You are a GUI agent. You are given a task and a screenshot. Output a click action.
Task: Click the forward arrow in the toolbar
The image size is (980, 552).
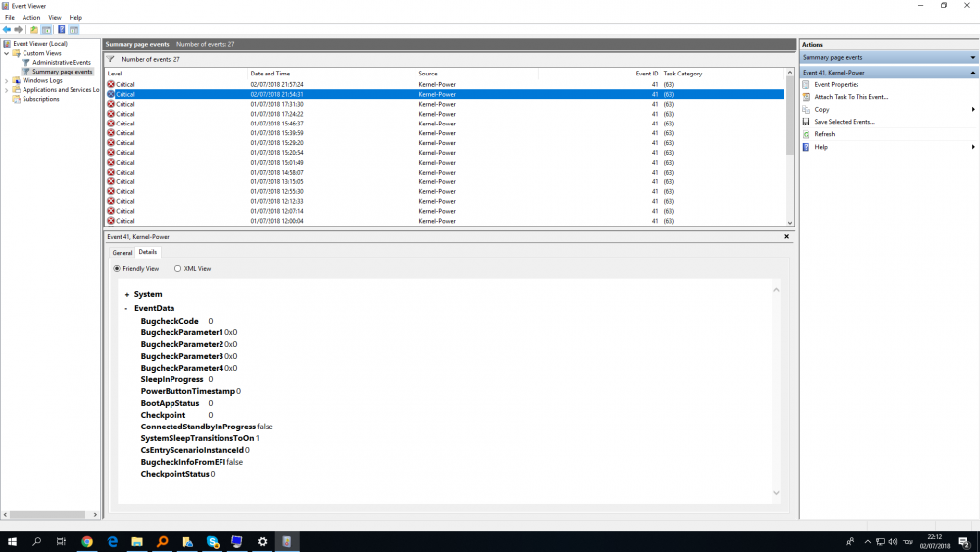pyautogui.click(x=18, y=30)
